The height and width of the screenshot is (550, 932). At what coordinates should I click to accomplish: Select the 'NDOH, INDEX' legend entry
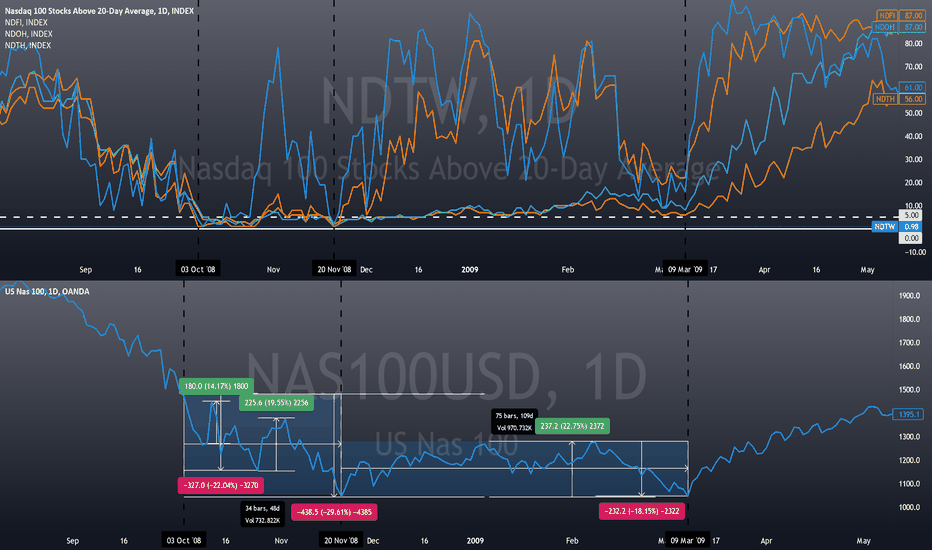[x=29, y=34]
